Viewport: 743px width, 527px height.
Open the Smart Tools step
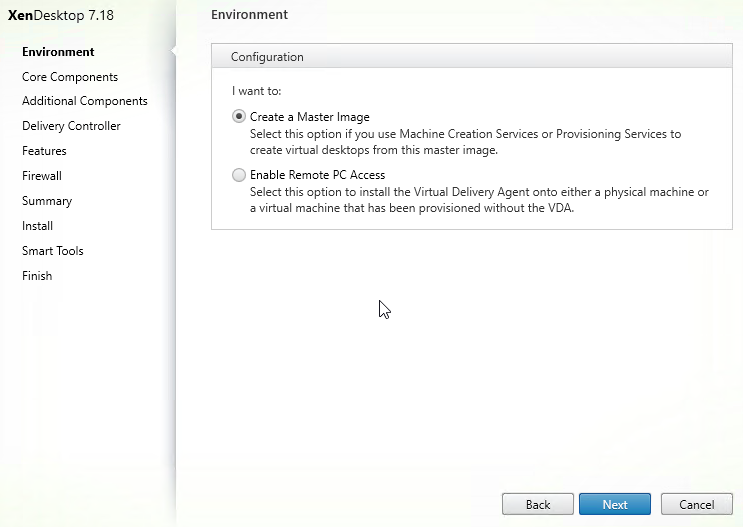(53, 251)
